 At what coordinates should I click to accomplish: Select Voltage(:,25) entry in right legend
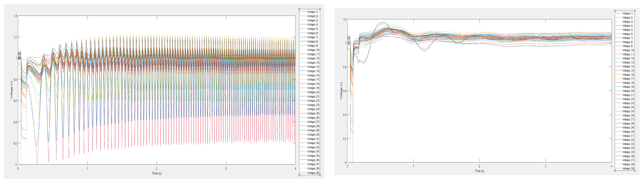628,111
